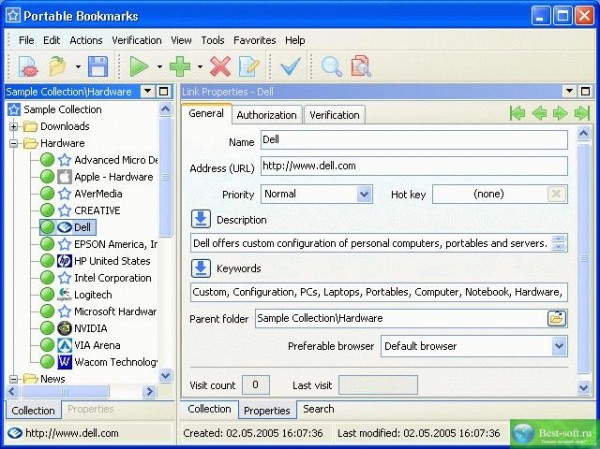Open the Preferable browser dropdown

pyautogui.click(x=558, y=346)
